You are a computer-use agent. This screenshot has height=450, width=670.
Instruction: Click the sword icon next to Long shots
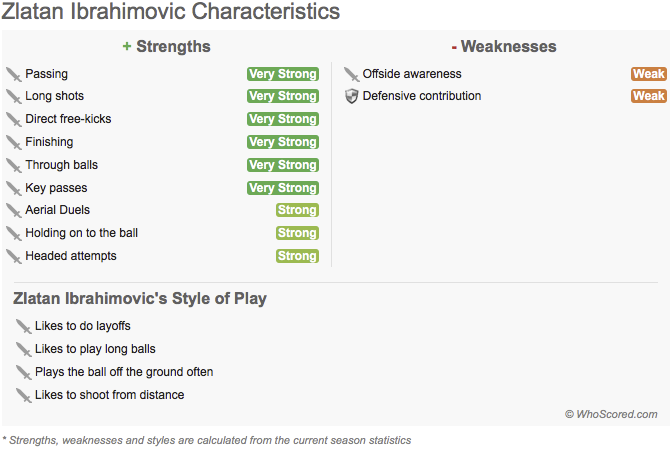14,97
